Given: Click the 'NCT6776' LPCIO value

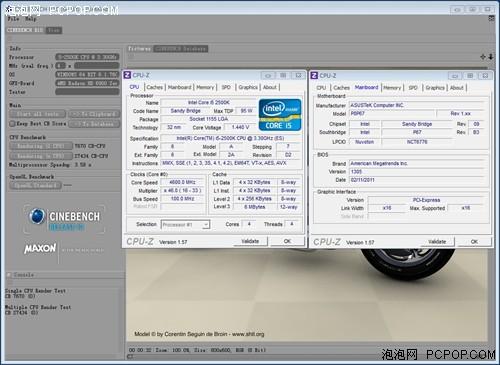Looking at the screenshot, I should [x=417, y=142].
